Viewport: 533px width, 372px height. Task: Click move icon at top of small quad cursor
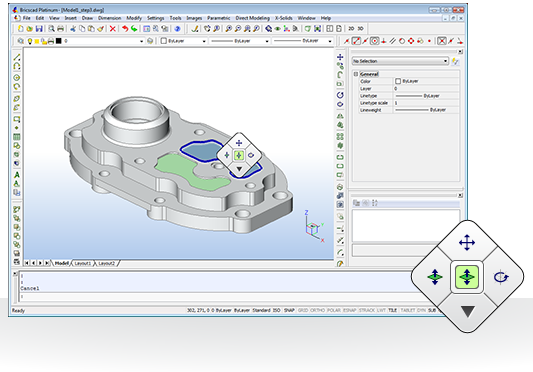[x=239, y=143]
